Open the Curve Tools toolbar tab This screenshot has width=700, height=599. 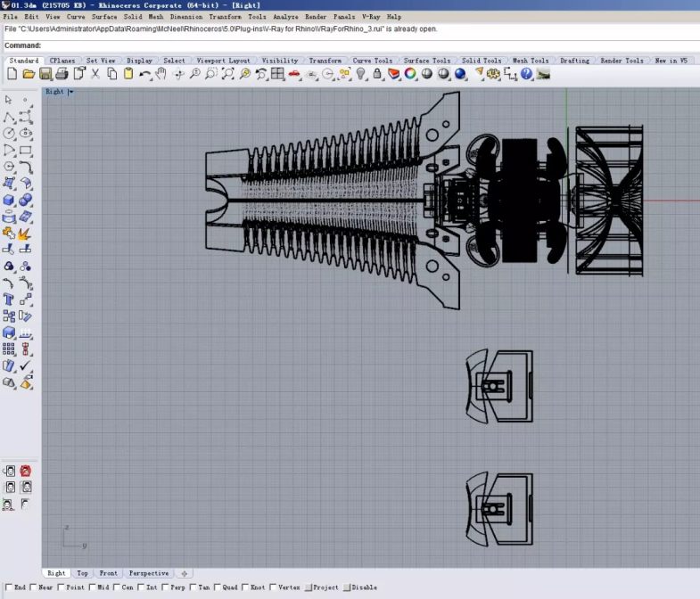point(372,61)
